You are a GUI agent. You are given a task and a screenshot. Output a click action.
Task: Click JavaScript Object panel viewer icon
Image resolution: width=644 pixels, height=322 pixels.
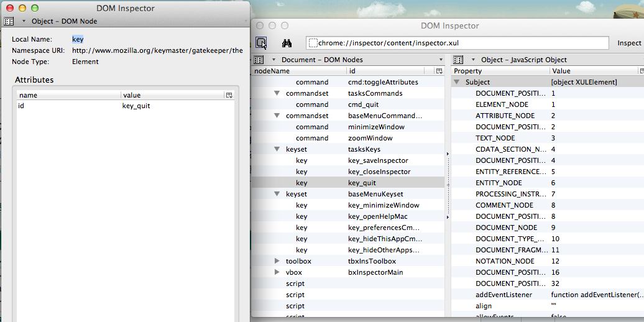(458, 60)
